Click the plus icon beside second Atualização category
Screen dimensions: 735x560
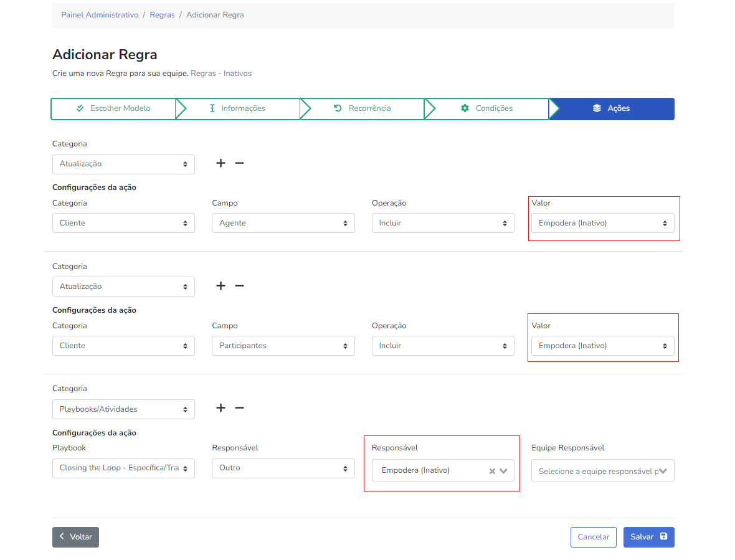pos(220,286)
